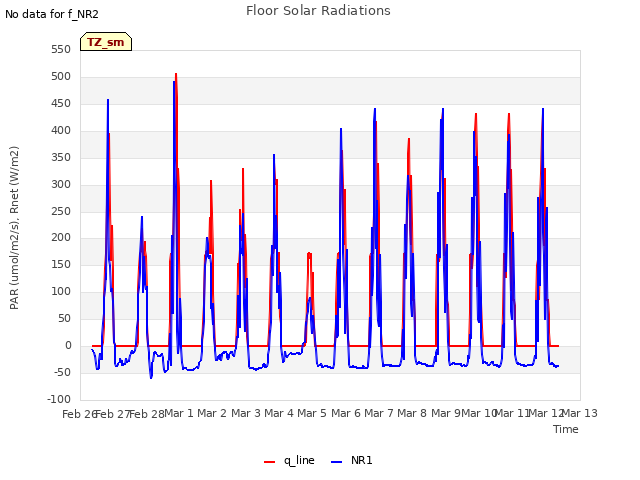Image resolution: width=640 pixels, height=480 pixels.
Task: Select the NR1 legend label
Action: (362, 460)
